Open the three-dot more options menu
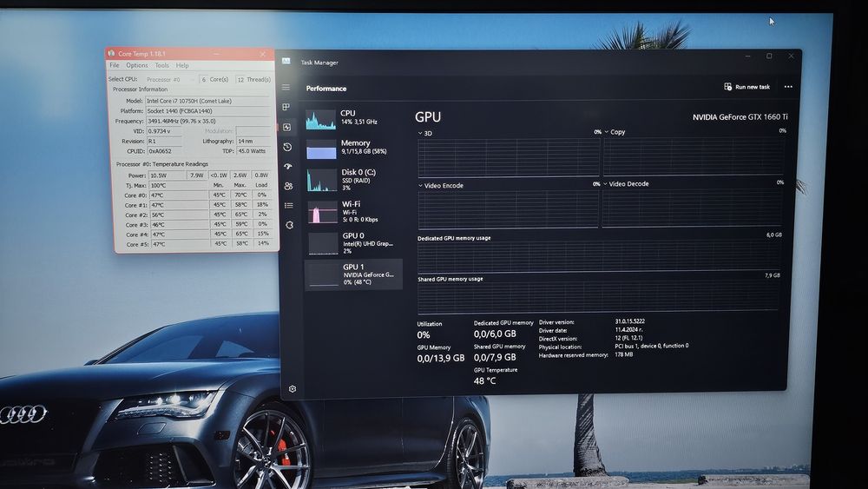 [x=788, y=87]
